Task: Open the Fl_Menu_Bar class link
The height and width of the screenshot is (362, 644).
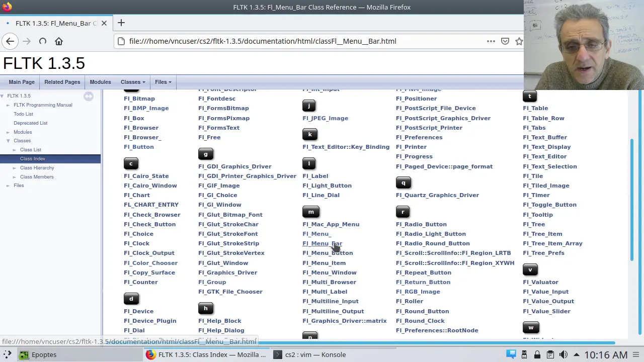Action: tap(322, 243)
